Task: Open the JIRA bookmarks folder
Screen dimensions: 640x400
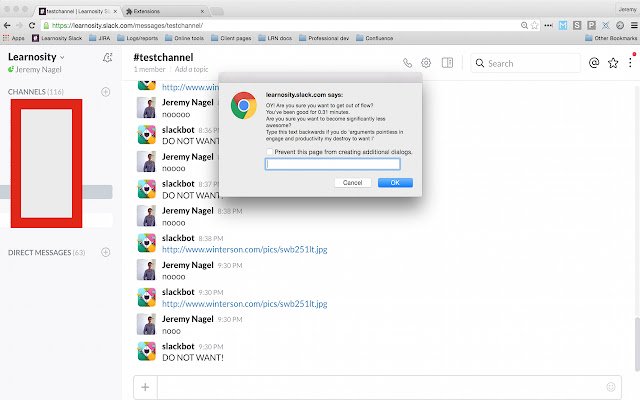Action: pyautogui.click(x=100, y=38)
